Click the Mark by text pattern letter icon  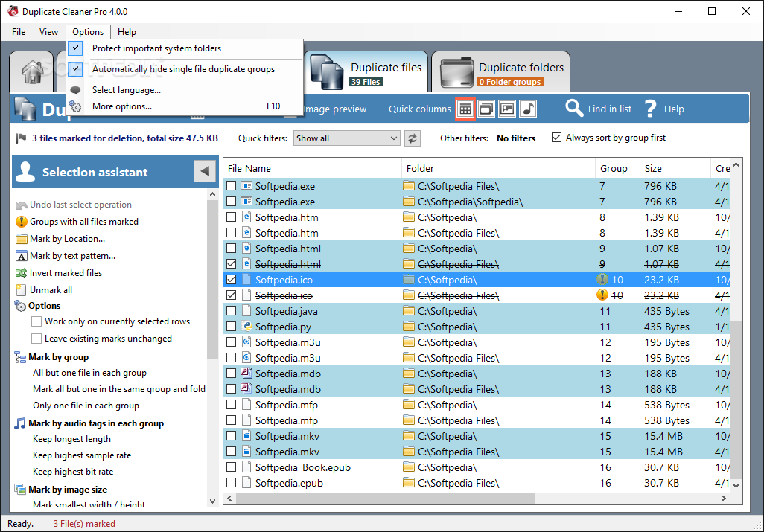(21, 256)
